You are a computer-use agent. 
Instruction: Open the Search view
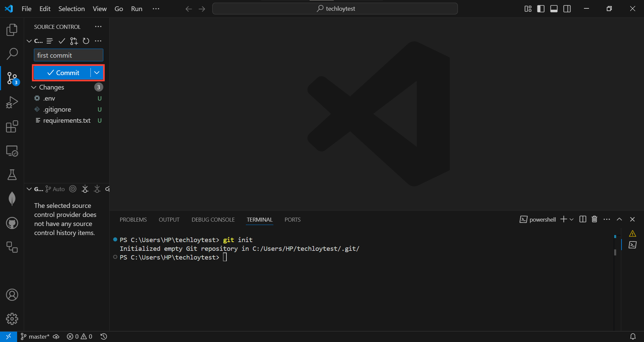coord(12,54)
